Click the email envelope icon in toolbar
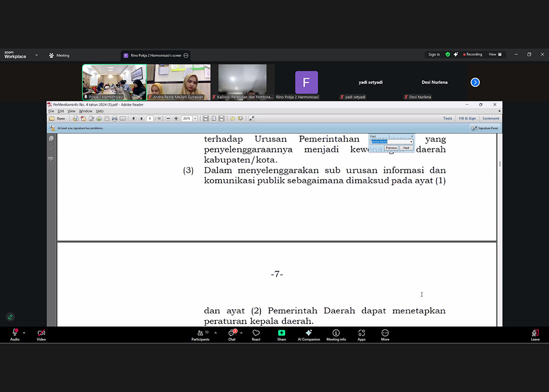 pos(122,119)
